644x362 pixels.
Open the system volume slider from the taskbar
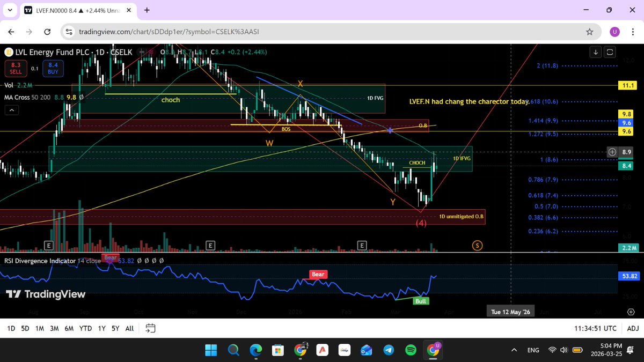pyautogui.click(x=563, y=350)
